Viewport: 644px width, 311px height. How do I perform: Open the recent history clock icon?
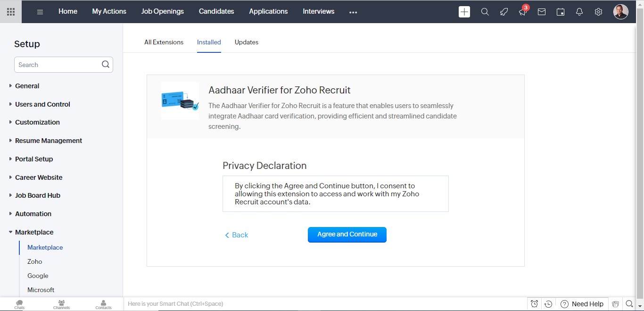[x=548, y=304]
